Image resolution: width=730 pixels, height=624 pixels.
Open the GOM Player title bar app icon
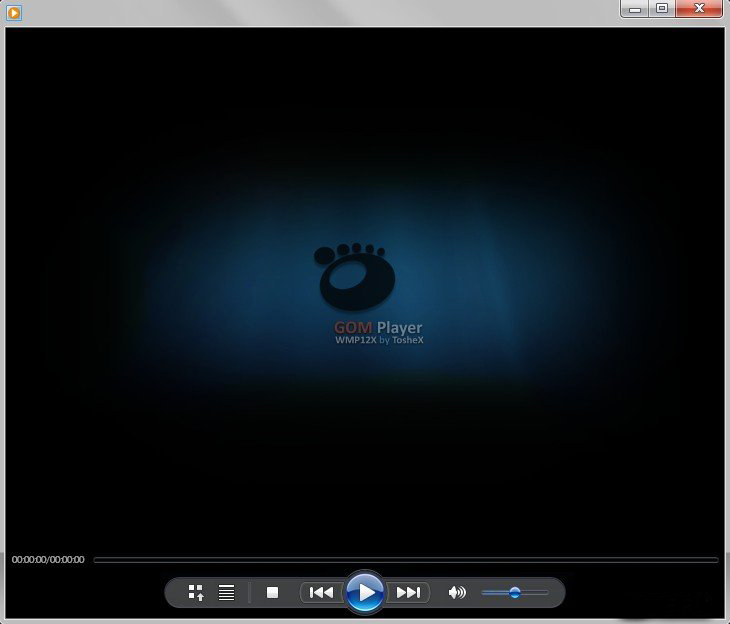14,13
